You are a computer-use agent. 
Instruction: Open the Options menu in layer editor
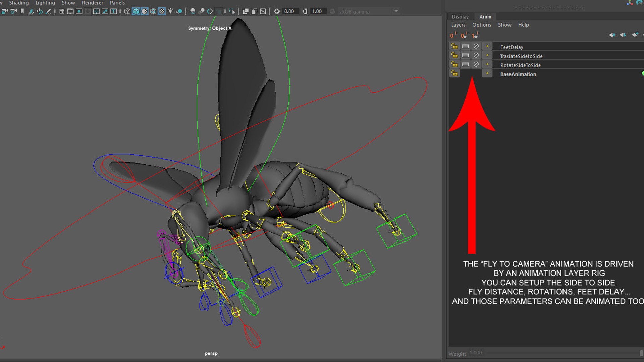click(x=482, y=25)
